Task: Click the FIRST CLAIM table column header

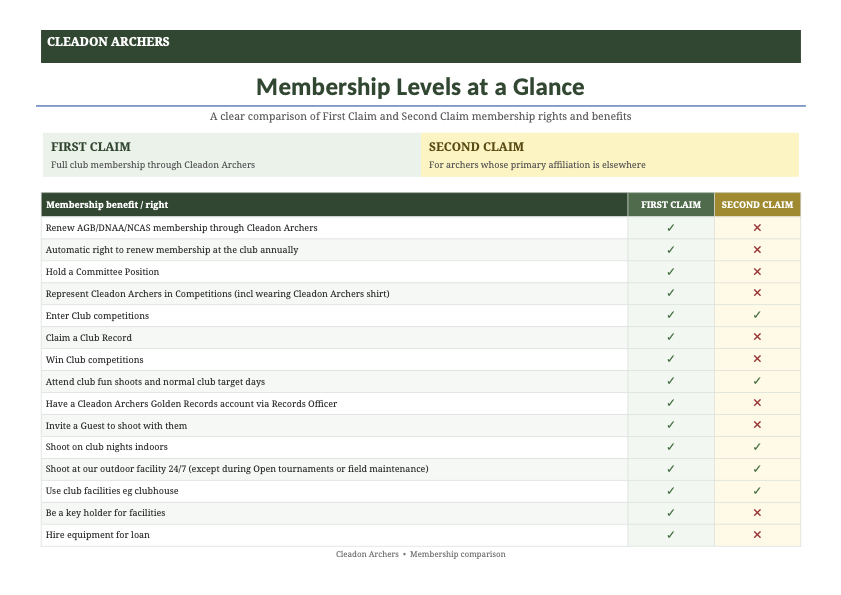Action: (670, 204)
